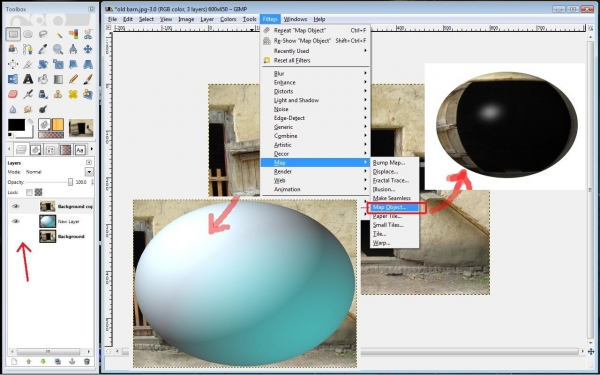The width and height of the screenshot is (600, 375).
Task: Toggle the lock alpha channel checkerboard button
Action: tap(38, 192)
